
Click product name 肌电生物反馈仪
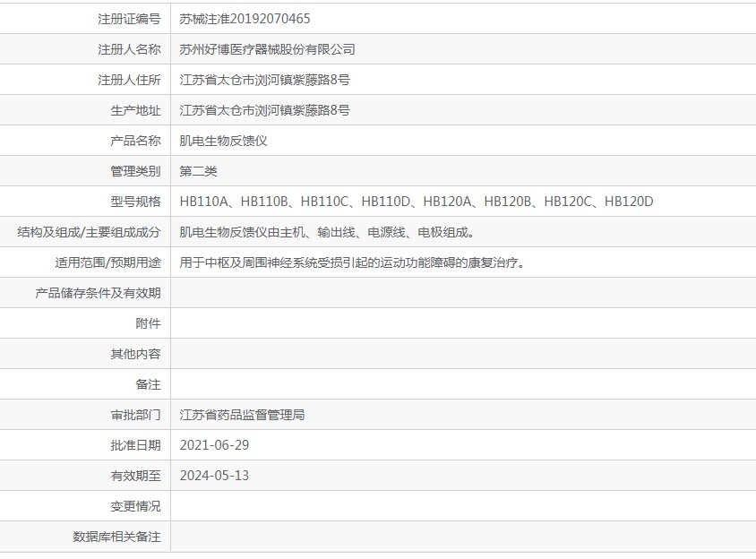(x=223, y=141)
